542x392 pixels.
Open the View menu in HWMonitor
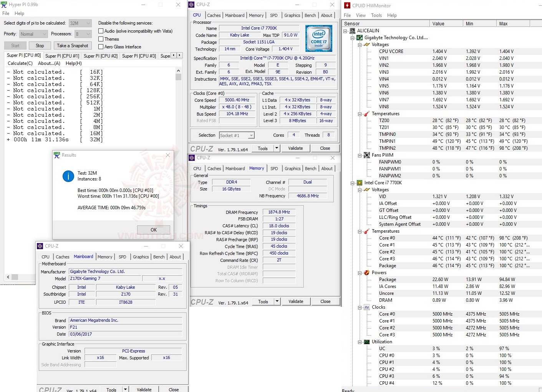pos(360,15)
